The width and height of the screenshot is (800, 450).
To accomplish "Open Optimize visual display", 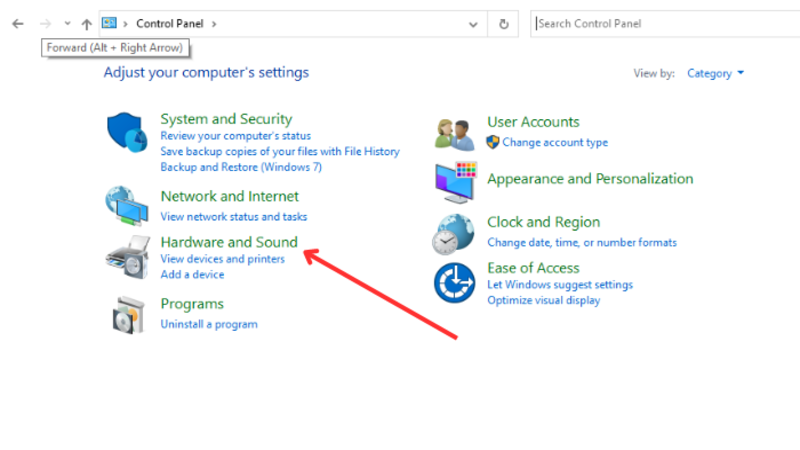I will [x=543, y=301].
